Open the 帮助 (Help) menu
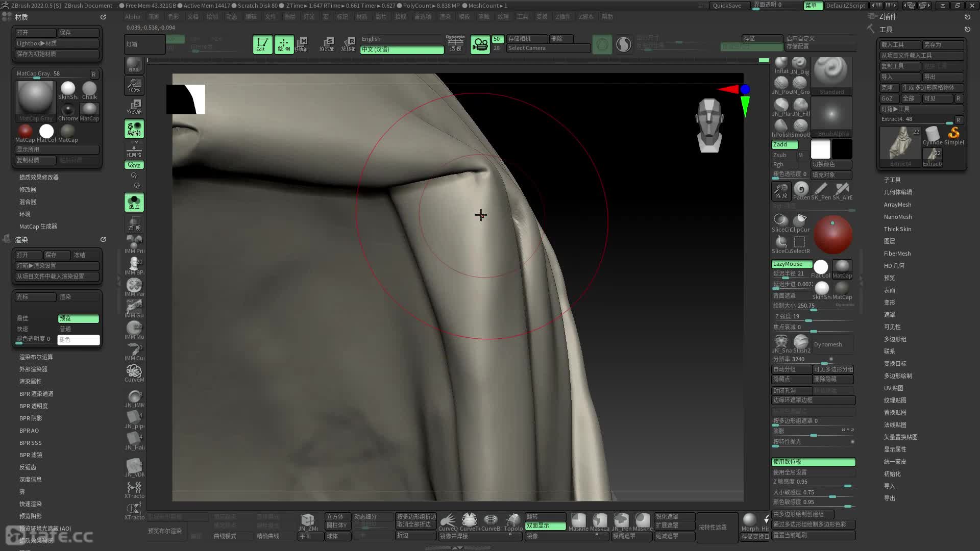Viewport: 980px width, 551px height. click(607, 17)
